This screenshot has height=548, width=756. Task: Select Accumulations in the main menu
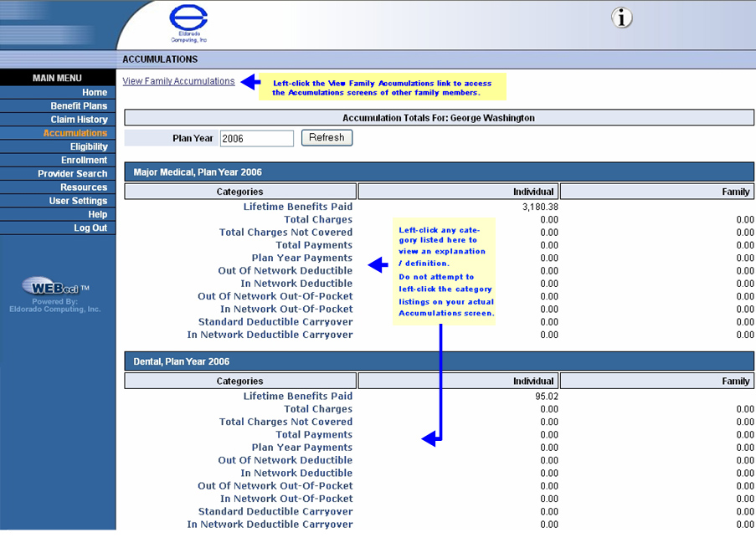point(75,133)
